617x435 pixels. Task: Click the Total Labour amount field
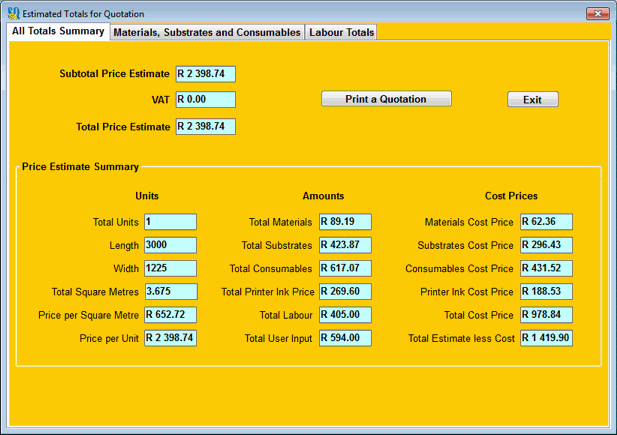345,315
